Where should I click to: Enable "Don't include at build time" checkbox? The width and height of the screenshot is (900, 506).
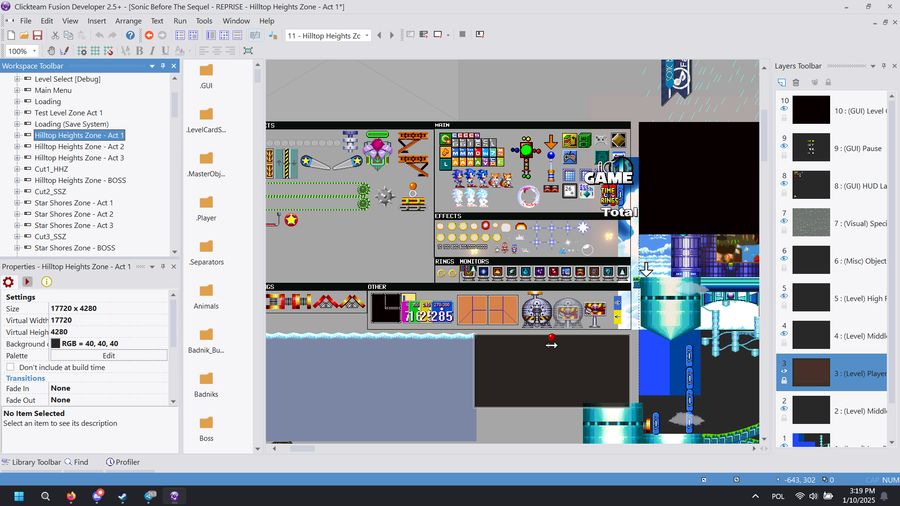[10, 367]
